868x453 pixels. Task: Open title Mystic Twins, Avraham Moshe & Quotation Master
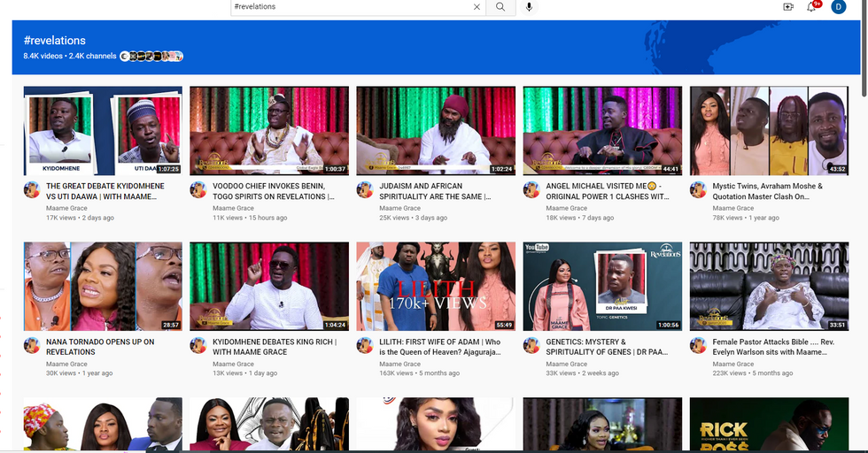click(x=767, y=191)
